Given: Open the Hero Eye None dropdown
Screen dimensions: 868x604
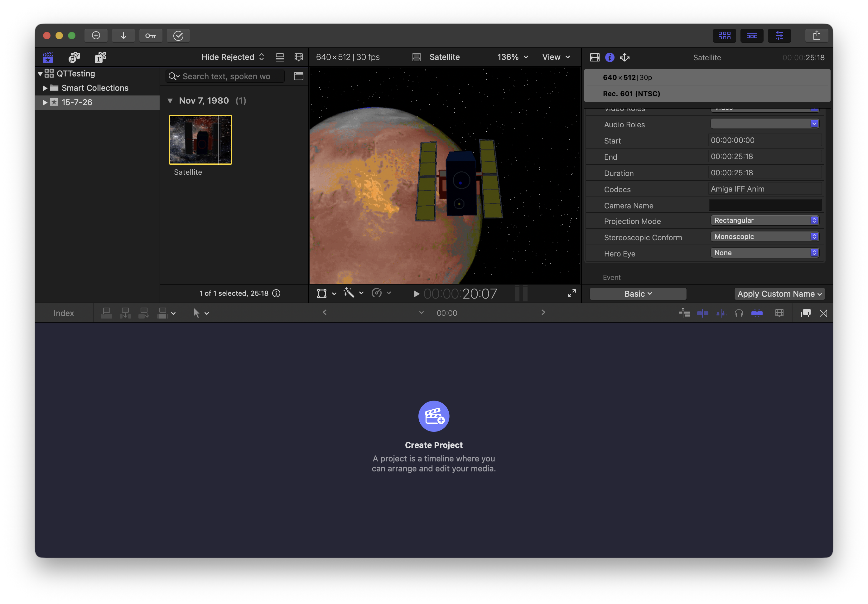Looking at the screenshot, I should 764,253.
